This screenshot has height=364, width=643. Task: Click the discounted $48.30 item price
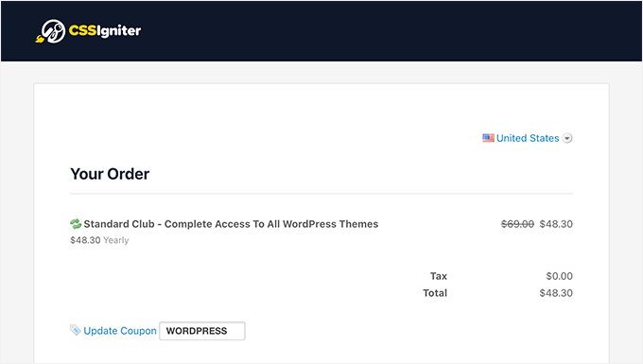(x=556, y=224)
